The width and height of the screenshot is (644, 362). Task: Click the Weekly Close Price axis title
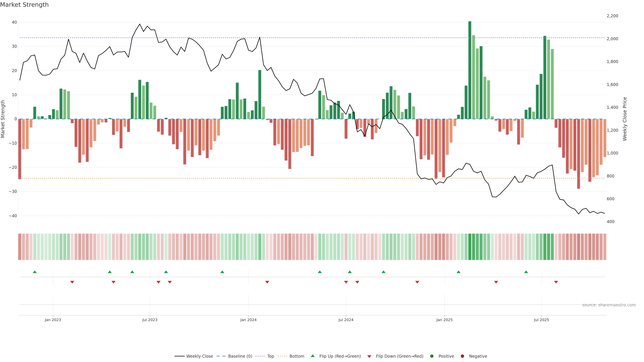[625, 119]
